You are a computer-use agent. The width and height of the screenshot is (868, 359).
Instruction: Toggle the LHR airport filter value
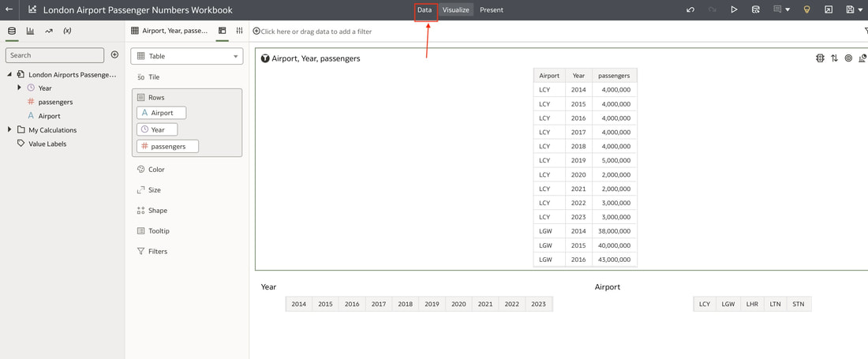[752, 305]
